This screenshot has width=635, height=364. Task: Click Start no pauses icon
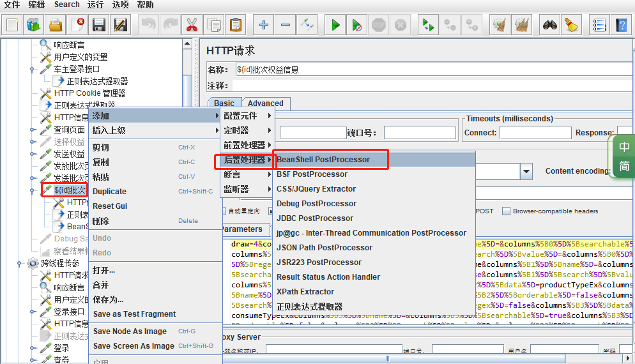[x=356, y=25]
